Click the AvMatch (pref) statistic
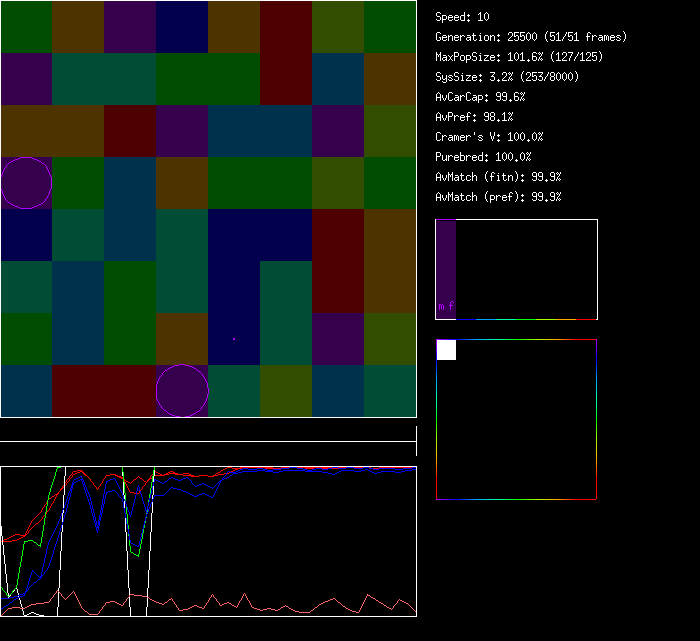This screenshot has width=700, height=641. pos(498,197)
